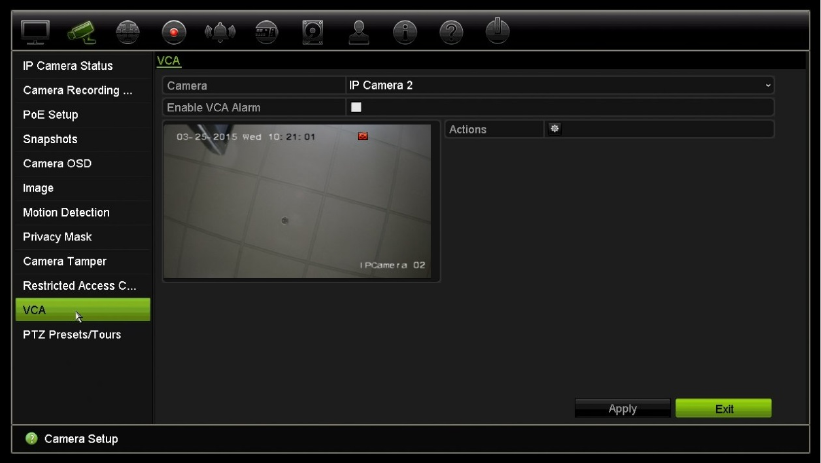Go to PoE Setup menu
The height and width of the screenshot is (463, 821).
83,115
